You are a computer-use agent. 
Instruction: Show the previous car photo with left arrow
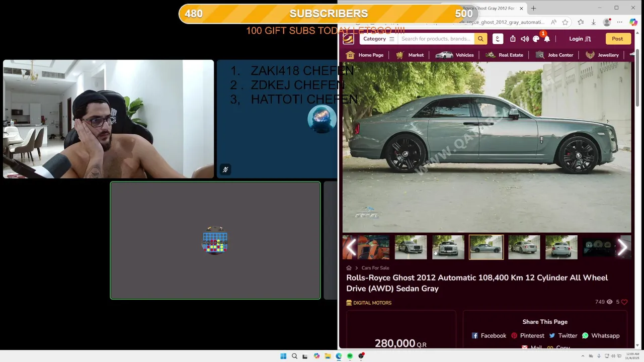(x=352, y=247)
